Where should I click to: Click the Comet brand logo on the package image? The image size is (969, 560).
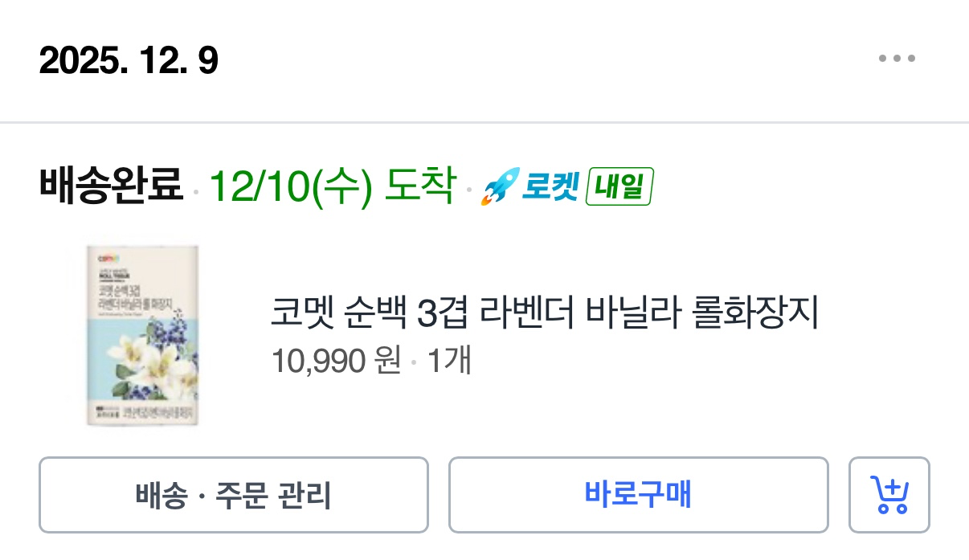tap(108, 258)
